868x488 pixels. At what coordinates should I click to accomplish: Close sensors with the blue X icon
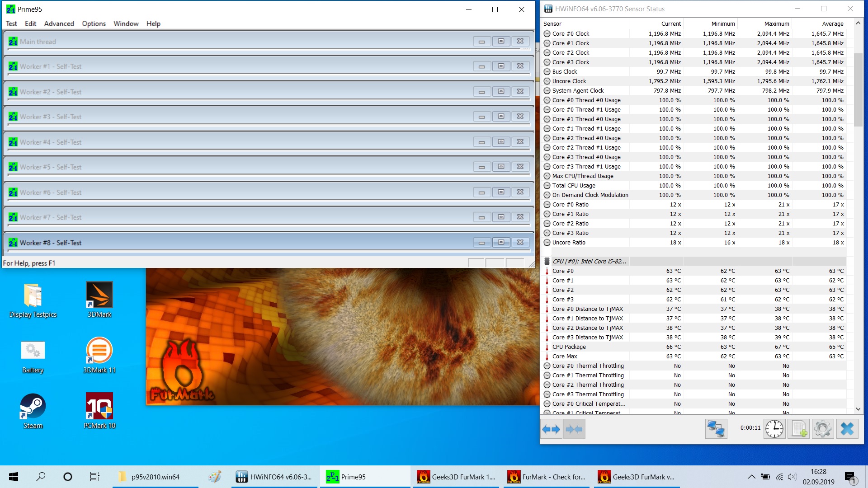pos(847,429)
